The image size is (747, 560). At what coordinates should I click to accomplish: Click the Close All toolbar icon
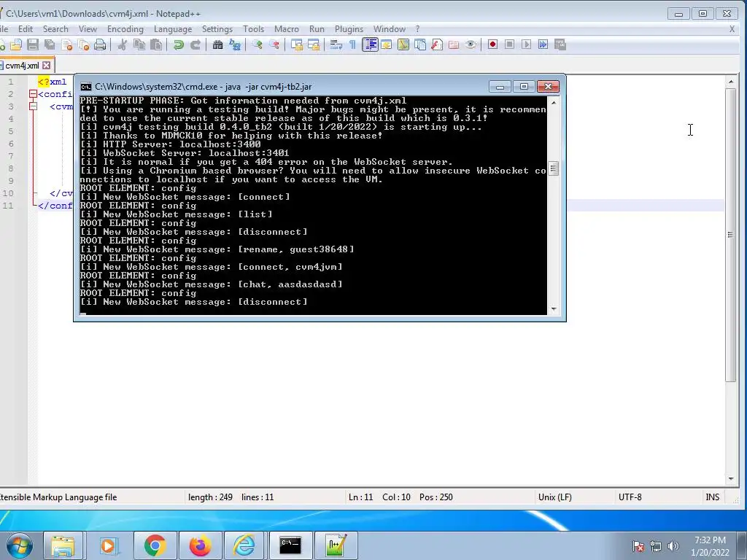point(84,44)
